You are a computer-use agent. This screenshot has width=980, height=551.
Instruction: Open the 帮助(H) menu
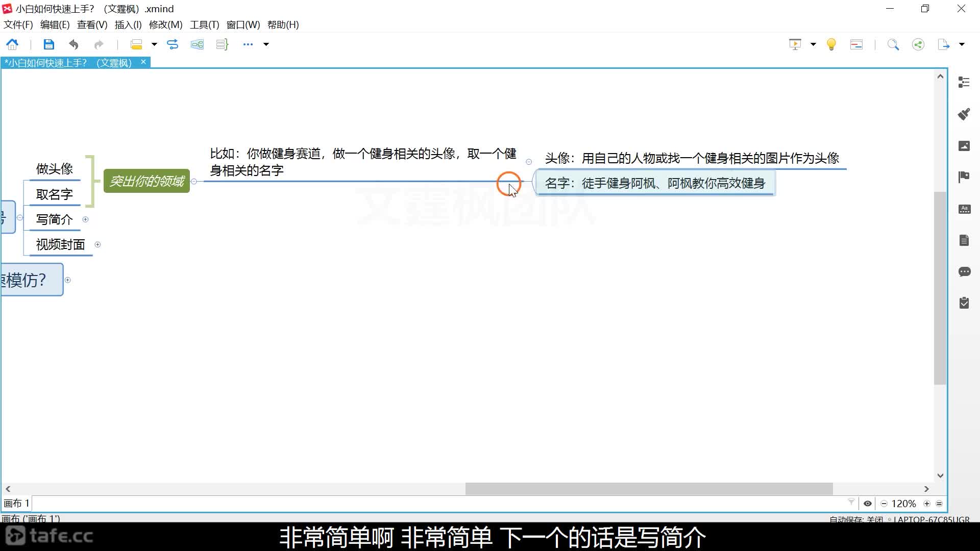coord(283,24)
